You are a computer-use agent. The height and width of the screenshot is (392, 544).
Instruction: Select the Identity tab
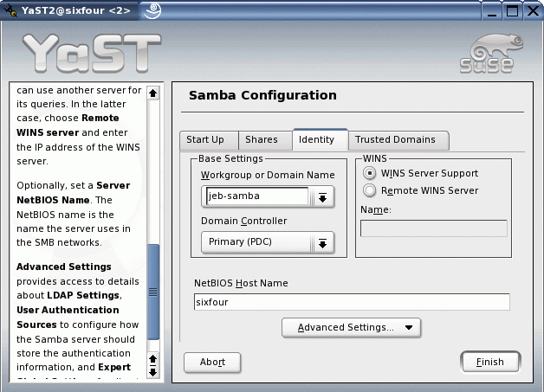click(321, 139)
